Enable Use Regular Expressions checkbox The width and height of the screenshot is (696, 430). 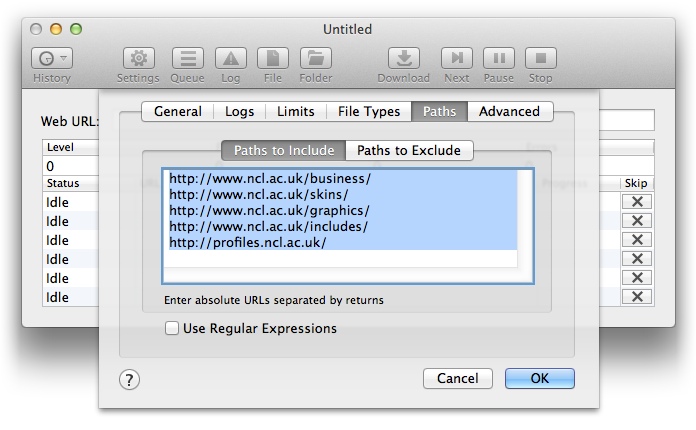[x=172, y=328]
